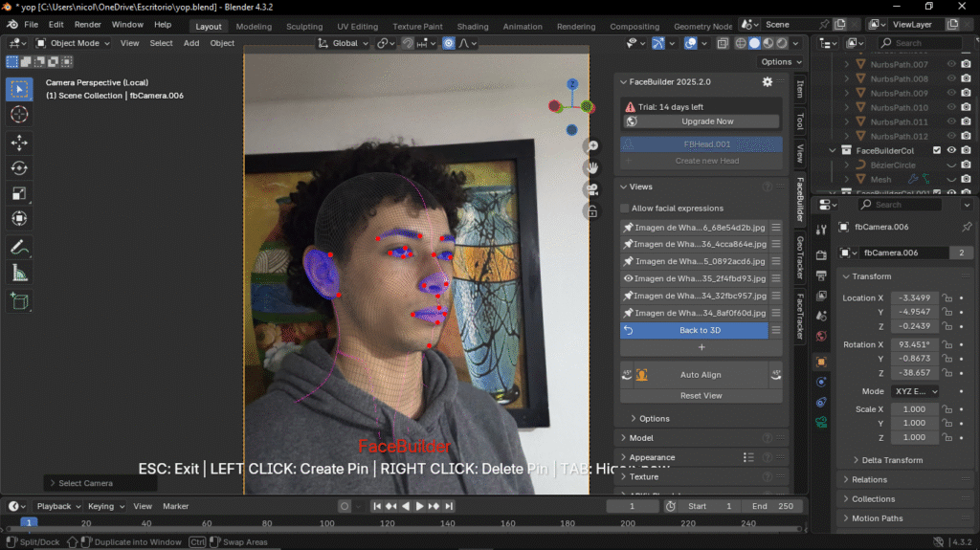This screenshot has width=980, height=550.
Task: Open the Render menu
Action: click(87, 24)
